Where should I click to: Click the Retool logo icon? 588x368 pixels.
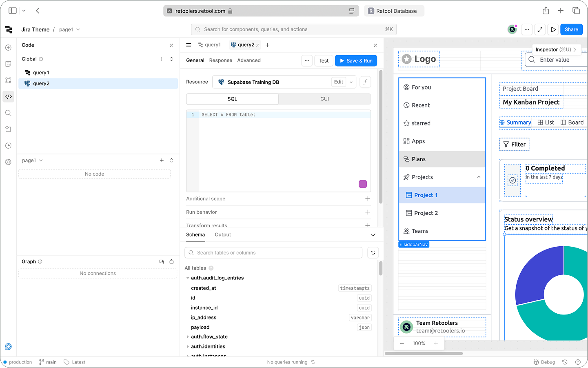point(9,29)
